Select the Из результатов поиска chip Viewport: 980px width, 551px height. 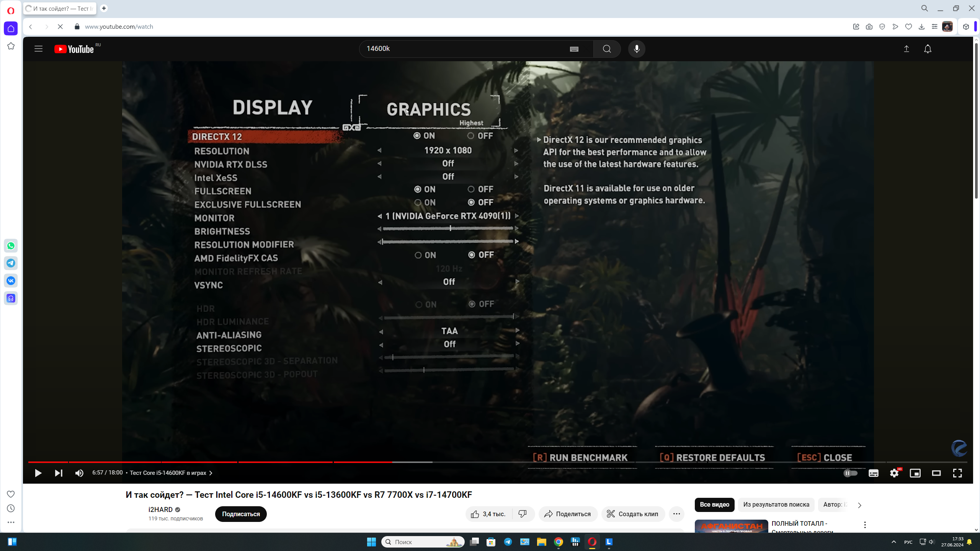(776, 504)
